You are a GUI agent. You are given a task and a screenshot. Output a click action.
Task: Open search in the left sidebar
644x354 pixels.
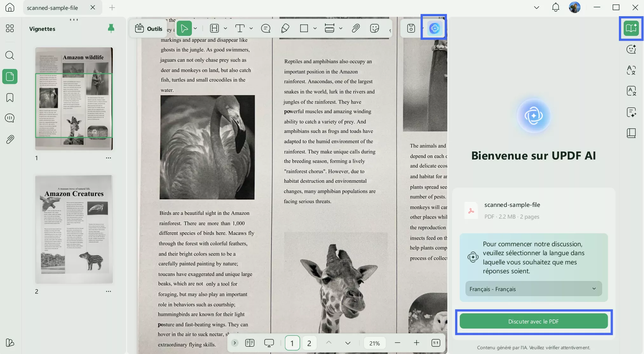[10, 56]
